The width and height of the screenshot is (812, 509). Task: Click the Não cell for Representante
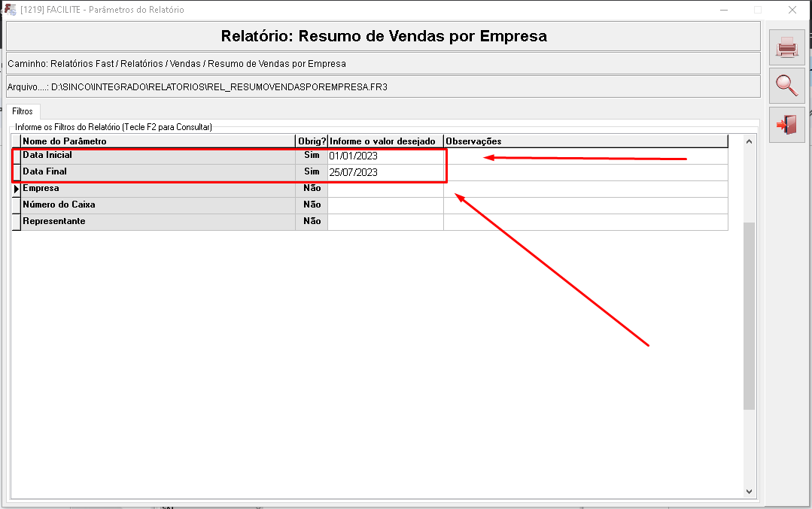coord(312,222)
